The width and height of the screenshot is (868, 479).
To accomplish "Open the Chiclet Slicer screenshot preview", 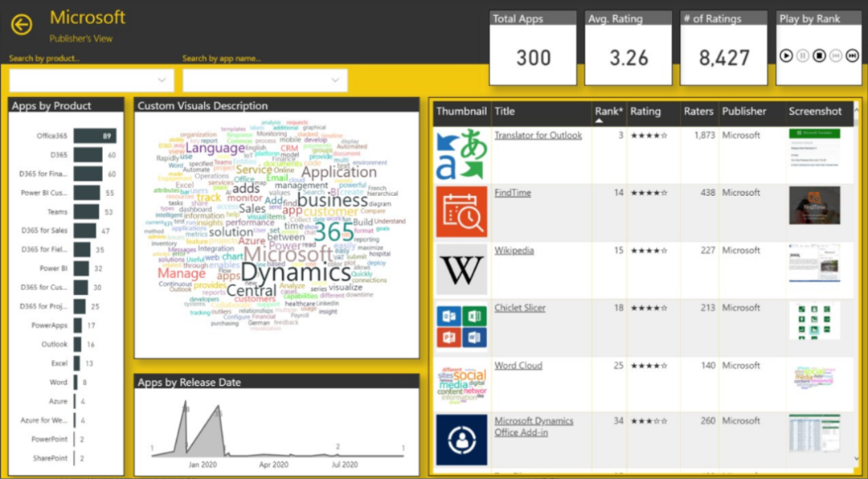I will (813, 321).
